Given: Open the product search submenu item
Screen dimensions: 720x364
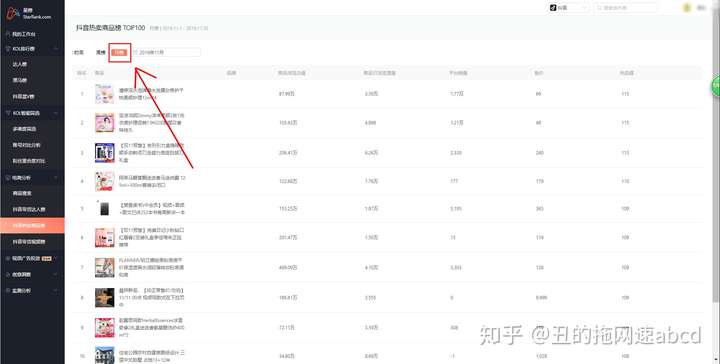Looking at the screenshot, I should point(22,193).
